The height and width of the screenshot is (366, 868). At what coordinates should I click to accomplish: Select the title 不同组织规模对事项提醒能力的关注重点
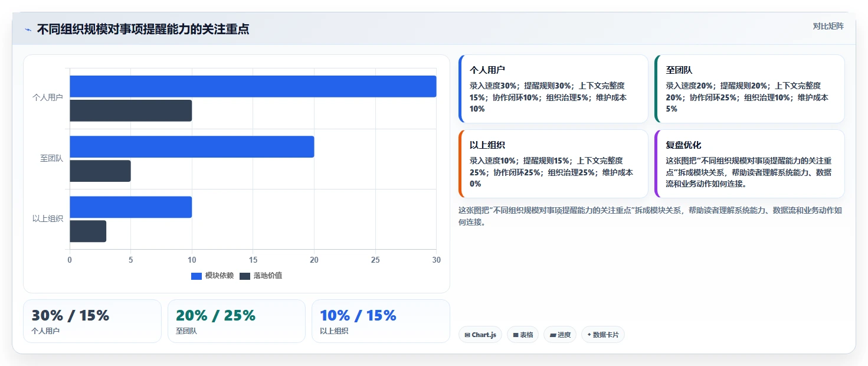[143, 30]
